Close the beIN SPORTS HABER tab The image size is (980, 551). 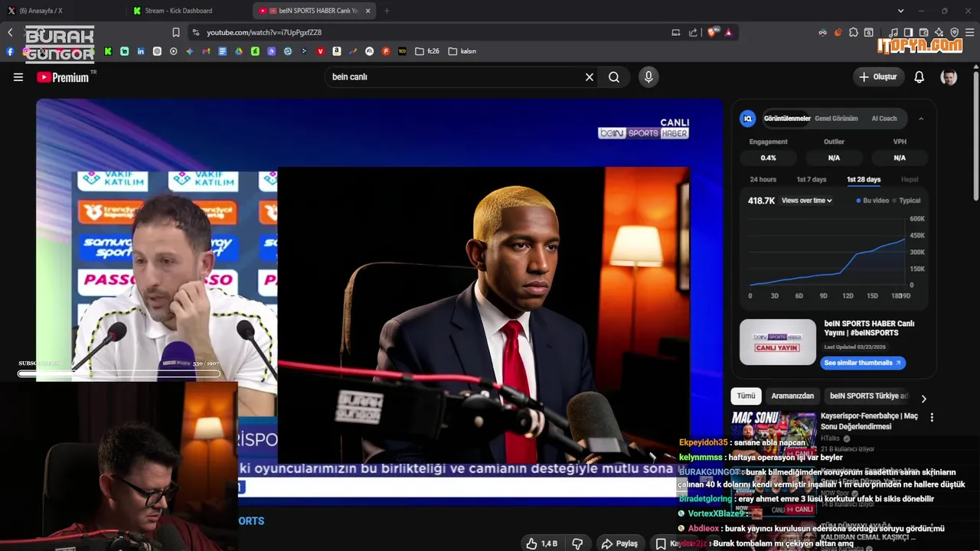point(368,11)
